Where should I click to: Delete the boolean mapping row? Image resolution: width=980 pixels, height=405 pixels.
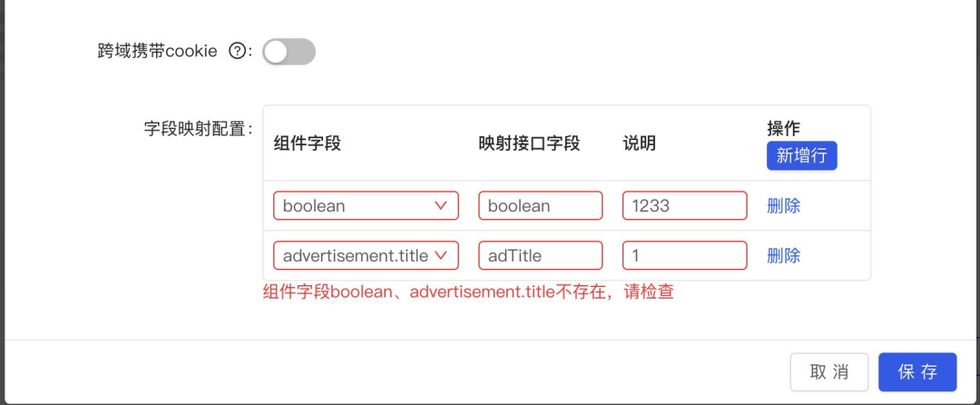(784, 205)
